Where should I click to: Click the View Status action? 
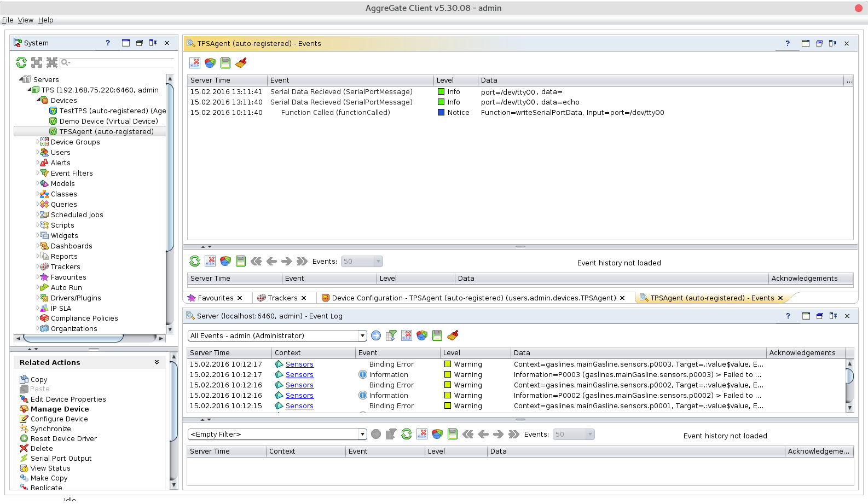pos(50,468)
